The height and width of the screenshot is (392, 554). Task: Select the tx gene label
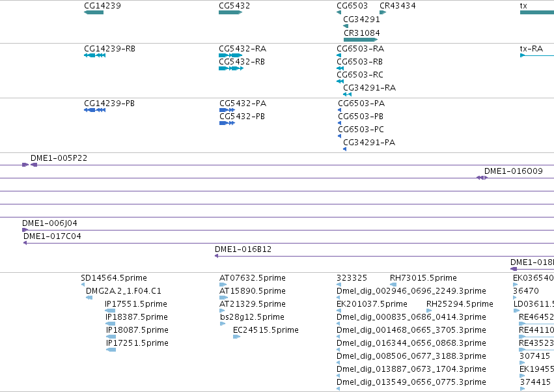click(523, 6)
